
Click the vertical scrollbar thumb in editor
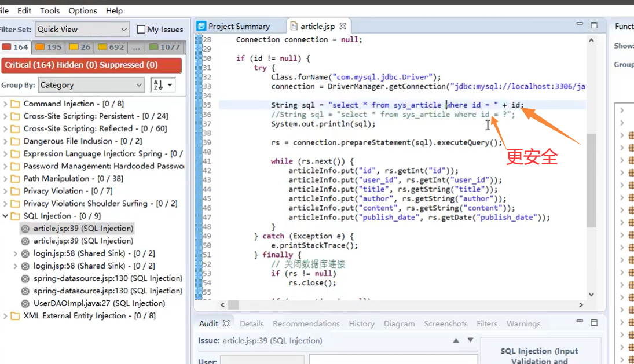591,180
